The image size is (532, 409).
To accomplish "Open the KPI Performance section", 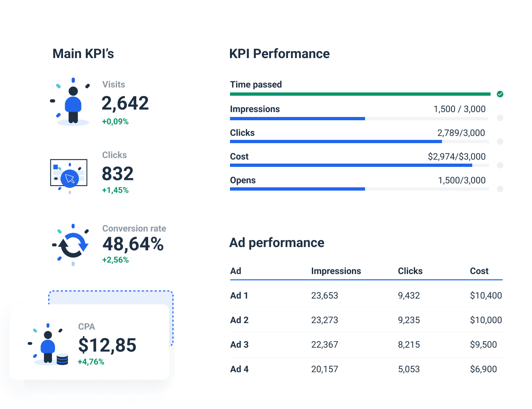I will coord(280,54).
